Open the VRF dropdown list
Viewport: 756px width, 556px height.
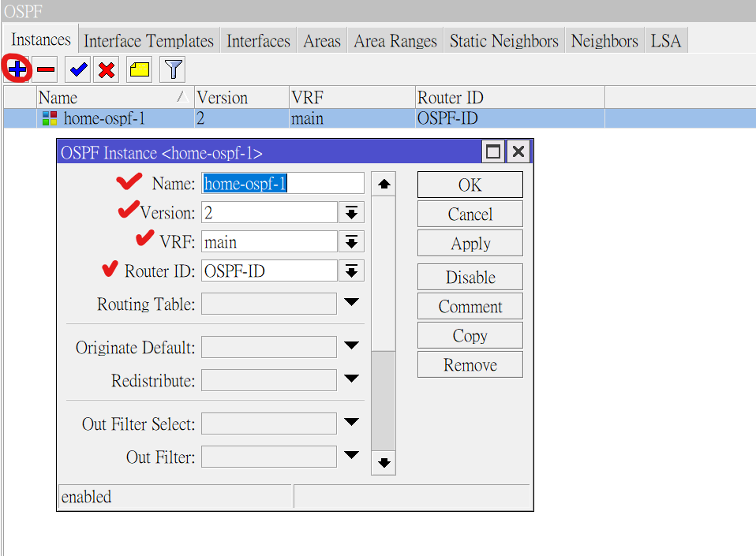tap(351, 242)
